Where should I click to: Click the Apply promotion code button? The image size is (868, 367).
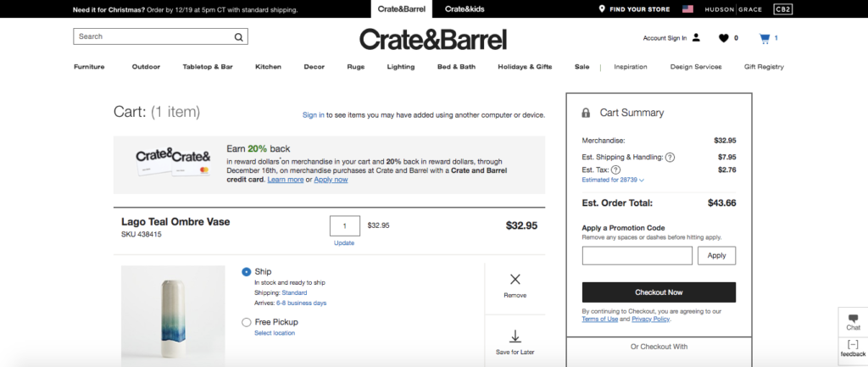coord(716,256)
